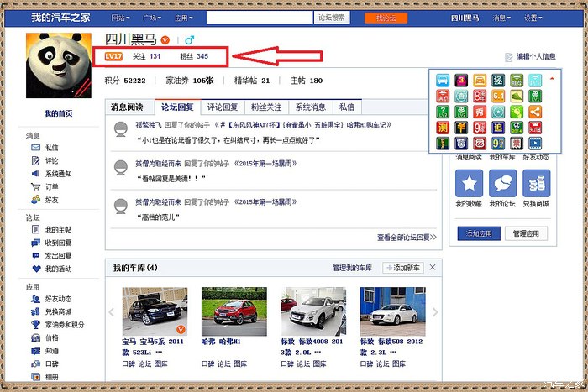Image resolution: width=588 pixels, height=392 pixels.
Task: Collapse the icon popup with red arrow
Action: click(x=552, y=79)
